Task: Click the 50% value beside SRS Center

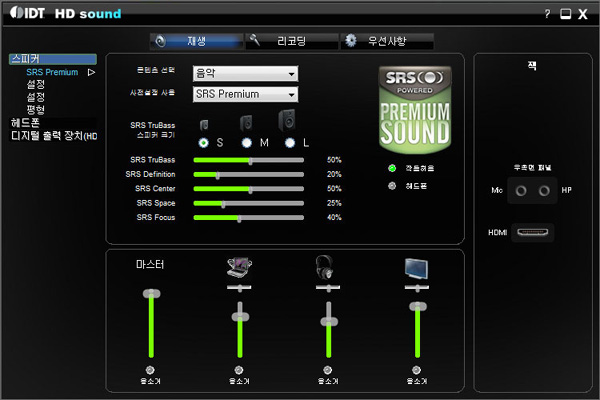Action: coord(334,189)
